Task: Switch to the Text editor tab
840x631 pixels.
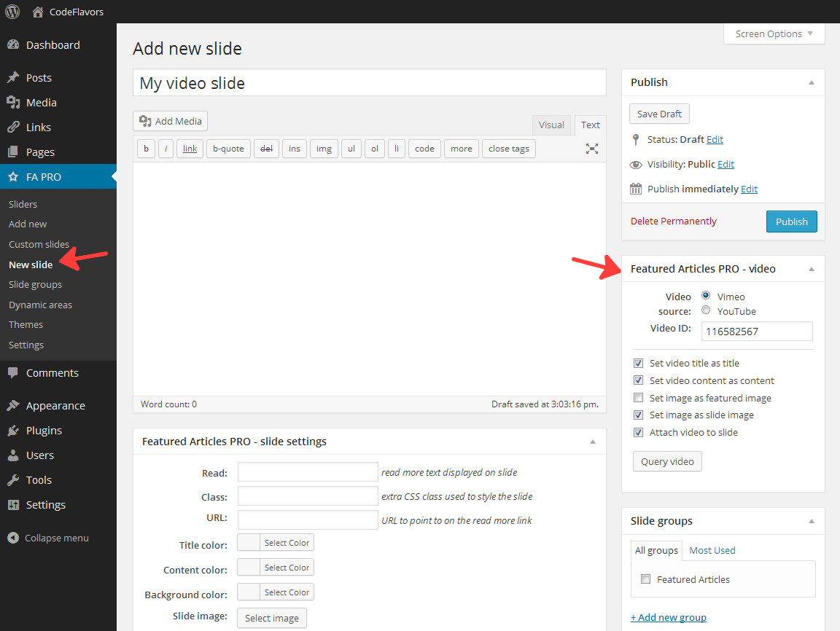Action: coord(591,125)
